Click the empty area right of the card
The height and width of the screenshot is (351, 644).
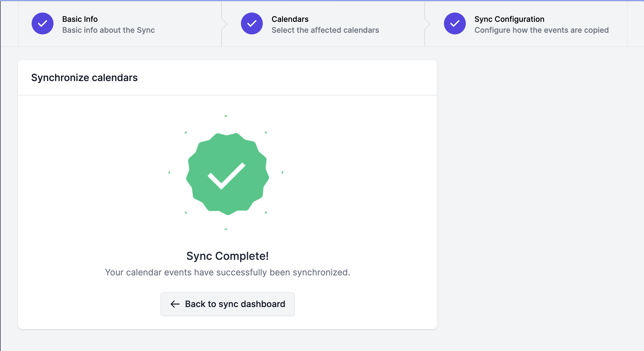[x=540, y=191]
